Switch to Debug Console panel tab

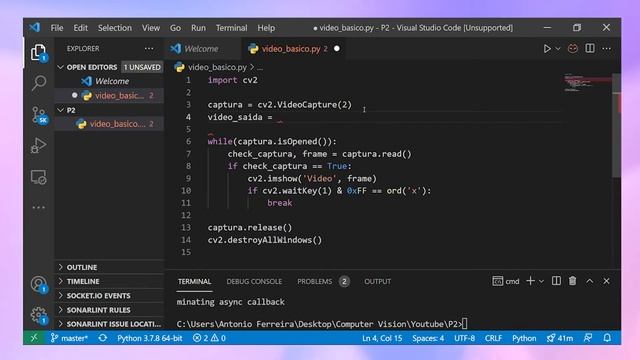pyautogui.click(x=254, y=281)
